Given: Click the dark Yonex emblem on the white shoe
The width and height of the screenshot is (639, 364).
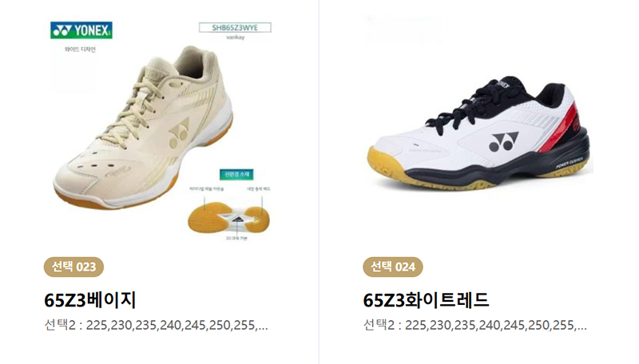Looking at the screenshot, I should tap(504, 142).
